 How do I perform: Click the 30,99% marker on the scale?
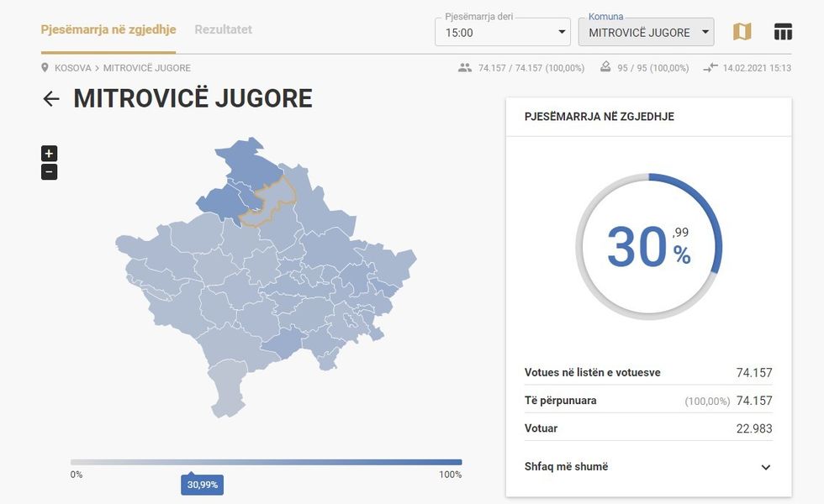tap(202, 485)
